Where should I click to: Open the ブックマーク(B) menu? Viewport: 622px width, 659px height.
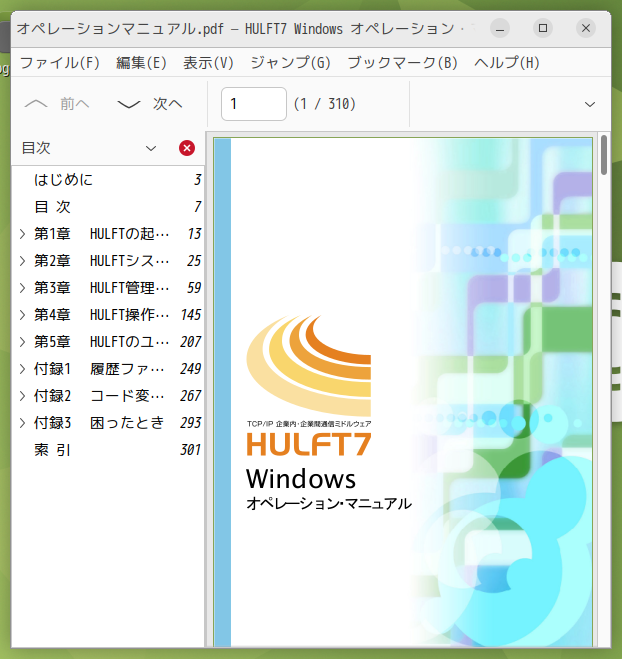(402, 63)
